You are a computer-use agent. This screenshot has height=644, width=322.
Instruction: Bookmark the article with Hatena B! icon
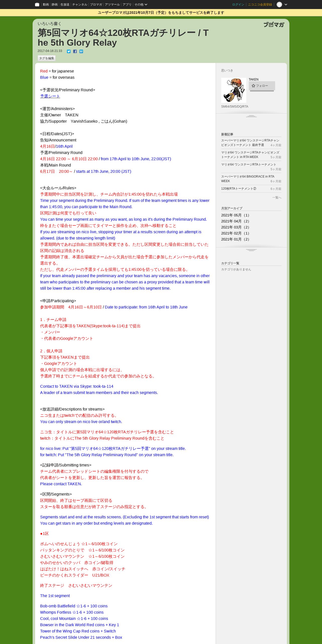pyautogui.click(x=81, y=51)
